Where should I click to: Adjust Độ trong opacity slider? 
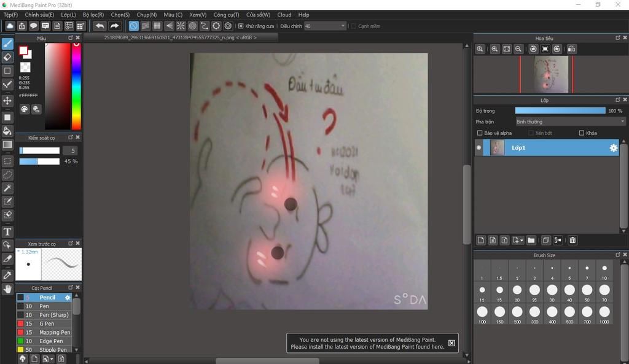tap(560, 110)
